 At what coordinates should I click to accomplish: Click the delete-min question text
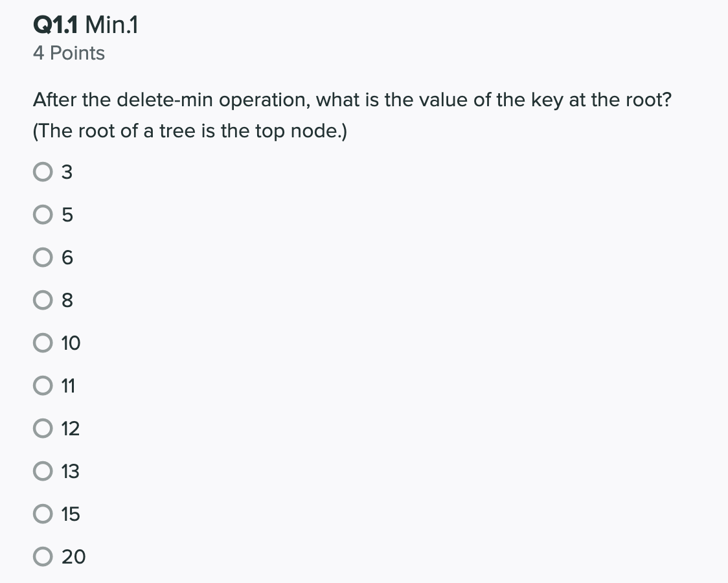coord(352,100)
